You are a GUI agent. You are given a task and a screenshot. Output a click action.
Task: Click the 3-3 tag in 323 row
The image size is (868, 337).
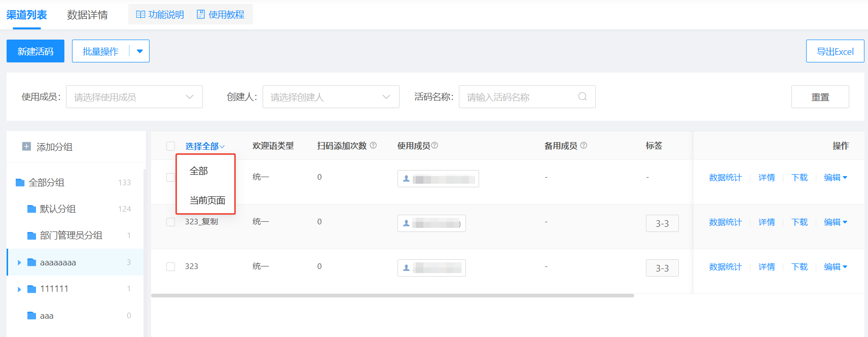pos(662,268)
